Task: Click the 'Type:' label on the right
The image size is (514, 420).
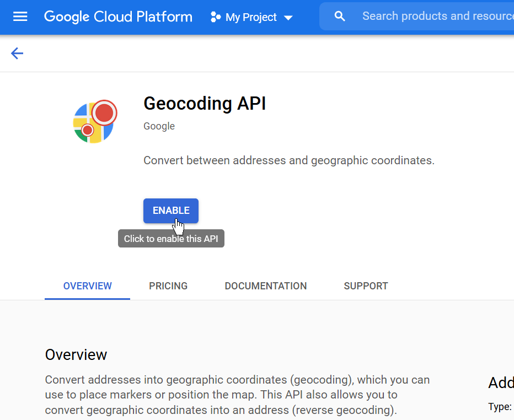Action: [500, 407]
